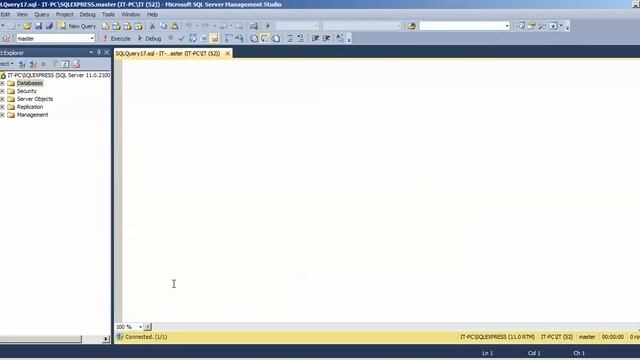
Task: Click Display Estimated Execution Plan icon
Action: pyautogui.click(x=193, y=38)
